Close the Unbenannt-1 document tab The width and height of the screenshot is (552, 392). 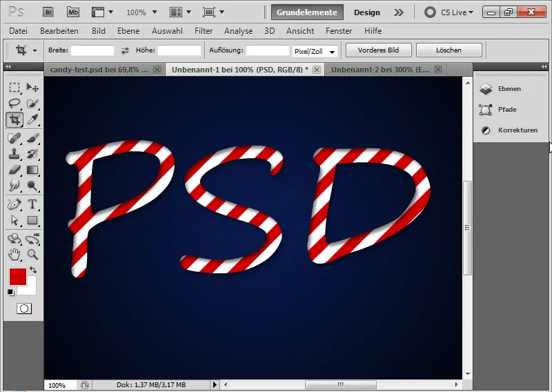point(317,70)
